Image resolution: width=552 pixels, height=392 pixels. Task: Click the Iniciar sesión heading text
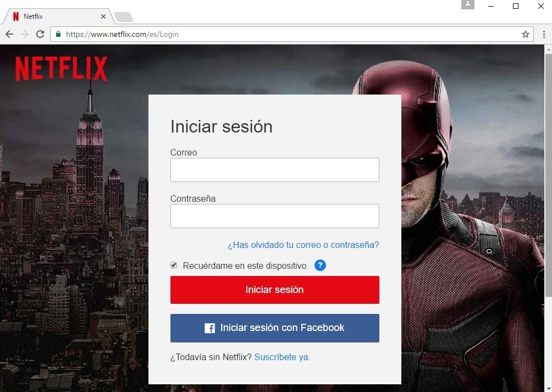pyautogui.click(x=222, y=126)
